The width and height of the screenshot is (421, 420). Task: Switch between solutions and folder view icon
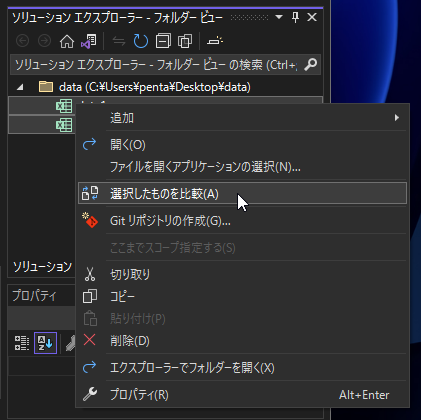pos(89,41)
